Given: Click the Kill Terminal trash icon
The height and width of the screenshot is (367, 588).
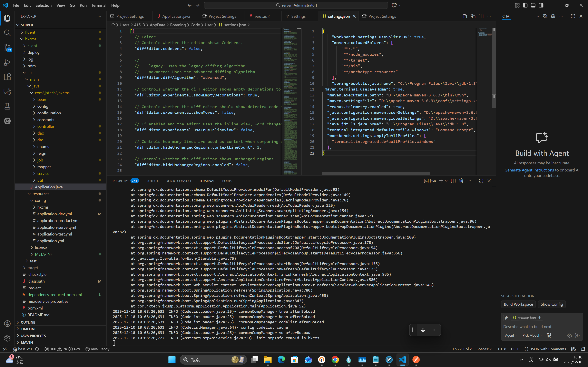Looking at the screenshot, I should click(x=461, y=181).
